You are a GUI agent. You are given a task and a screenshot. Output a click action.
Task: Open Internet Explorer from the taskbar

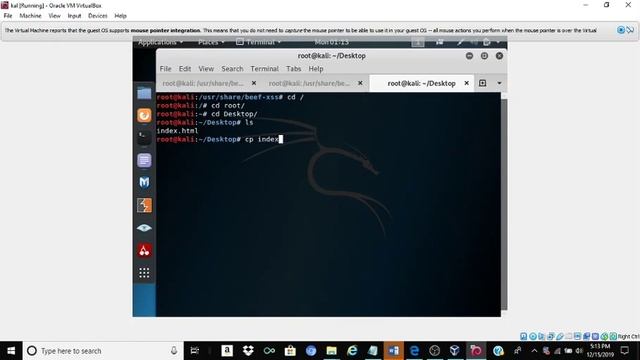click(352, 351)
